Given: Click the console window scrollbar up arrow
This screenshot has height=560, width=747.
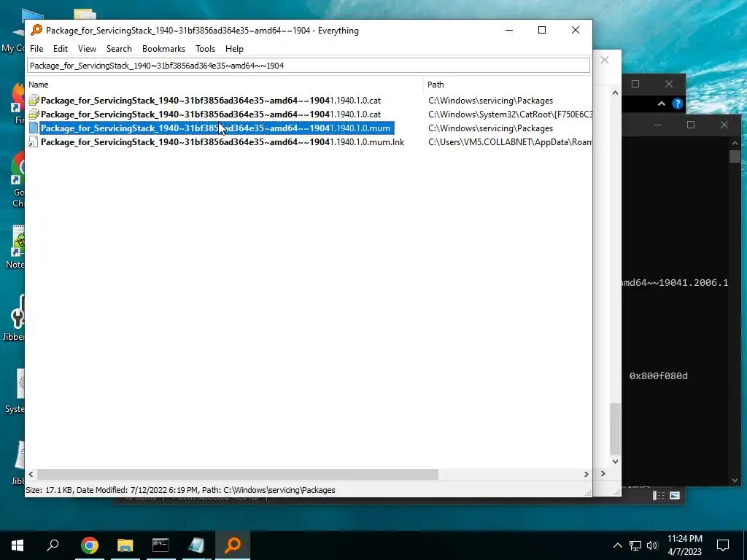Looking at the screenshot, I should click(735, 143).
